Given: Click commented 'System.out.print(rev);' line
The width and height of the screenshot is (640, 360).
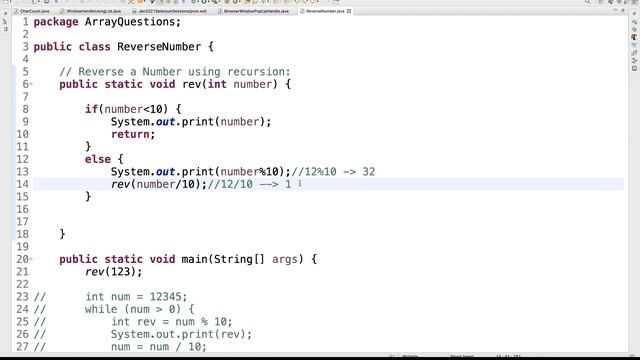Looking at the screenshot, I should pos(181,334).
